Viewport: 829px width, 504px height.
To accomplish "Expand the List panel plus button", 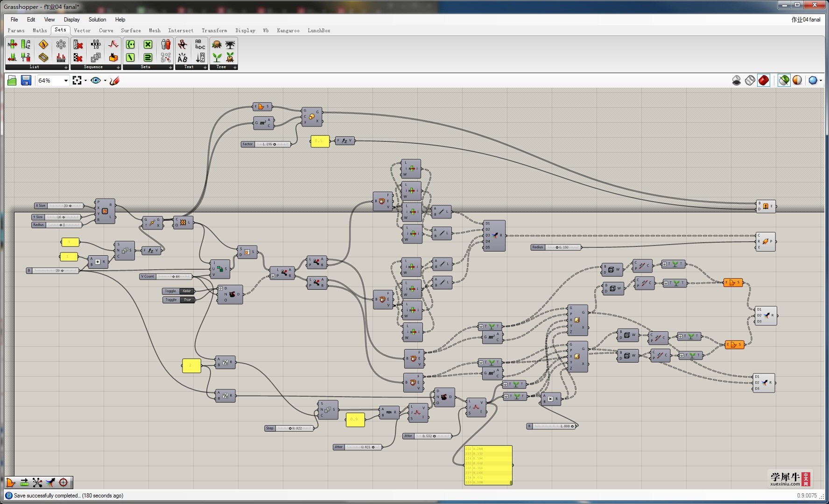I will [x=66, y=67].
